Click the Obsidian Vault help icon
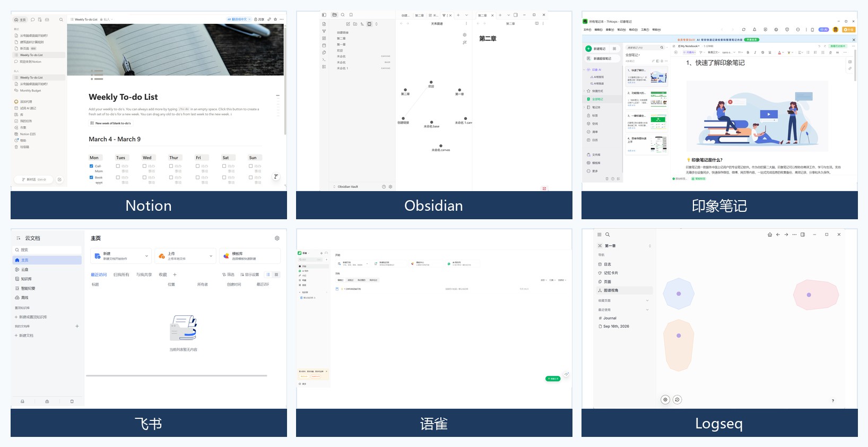868x447 pixels. point(384,186)
